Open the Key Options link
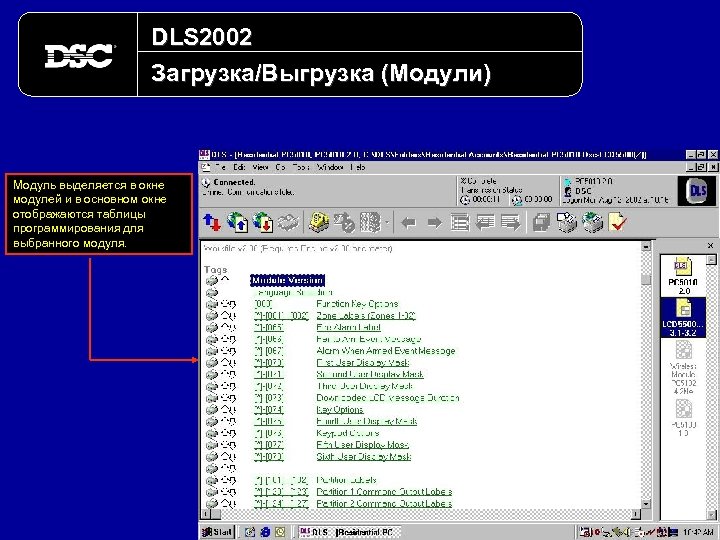The height and width of the screenshot is (540, 720). click(x=340, y=410)
